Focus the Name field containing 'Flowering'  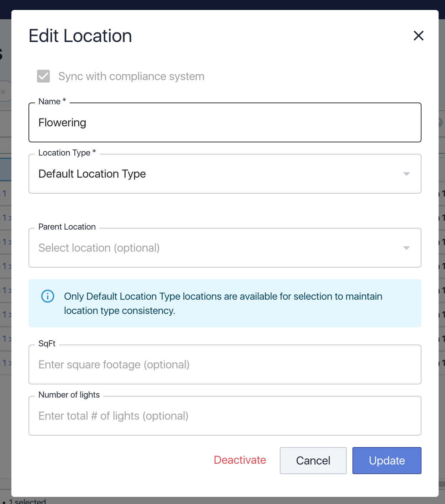(x=224, y=123)
